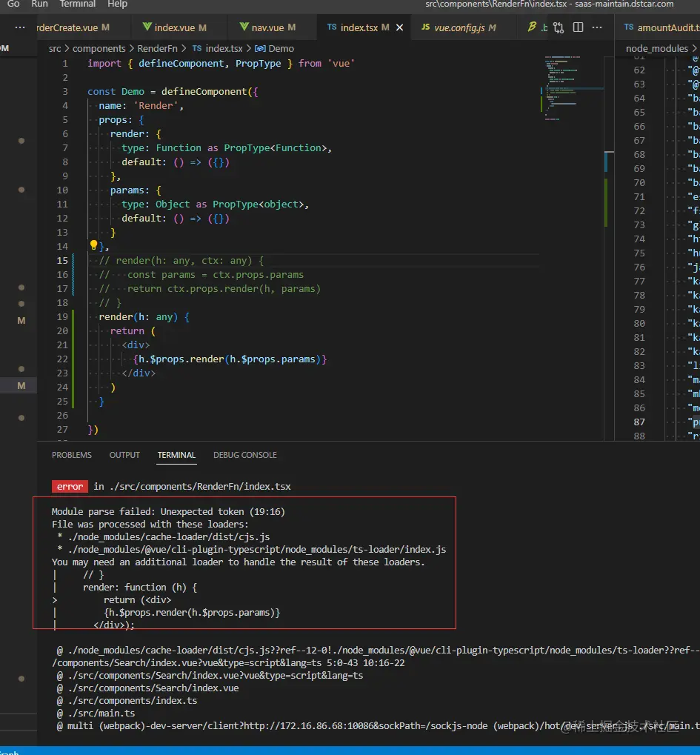Show the PROBLEMS panel

[x=72, y=455]
